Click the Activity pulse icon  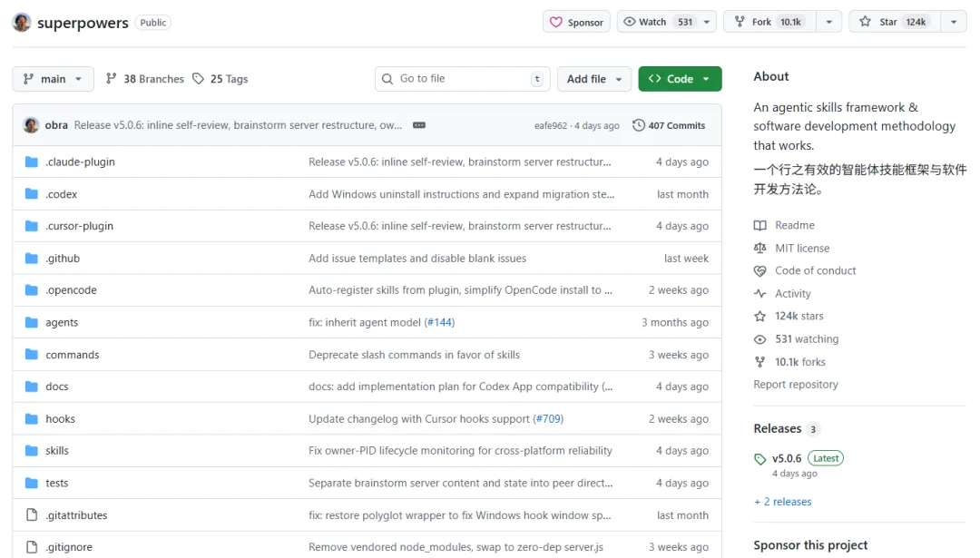[760, 294]
